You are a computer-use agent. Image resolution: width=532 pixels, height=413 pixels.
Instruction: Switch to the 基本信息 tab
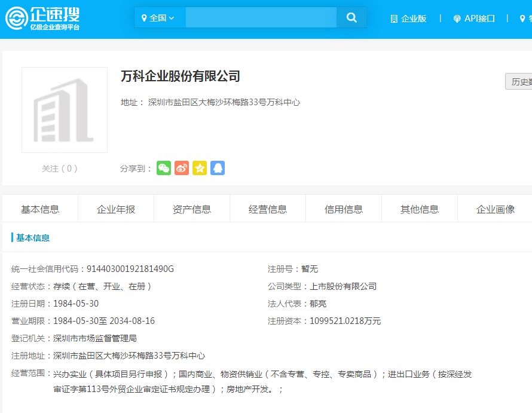pyautogui.click(x=39, y=209)
